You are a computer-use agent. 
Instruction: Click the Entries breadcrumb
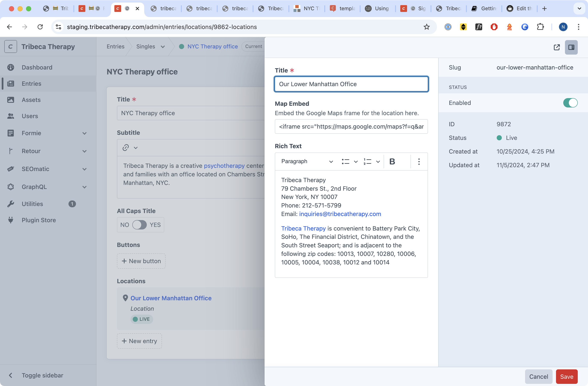click(115, 46)
